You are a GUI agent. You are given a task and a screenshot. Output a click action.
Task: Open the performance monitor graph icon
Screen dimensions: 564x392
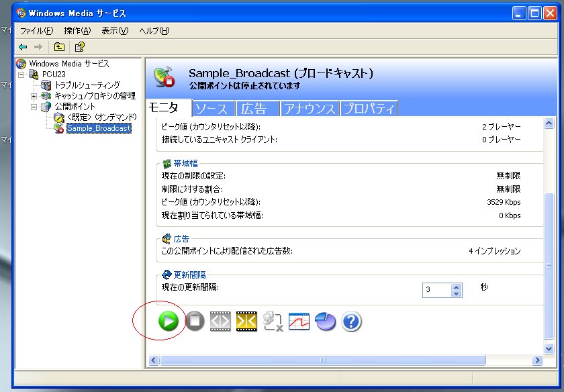(x=299, y=321)
